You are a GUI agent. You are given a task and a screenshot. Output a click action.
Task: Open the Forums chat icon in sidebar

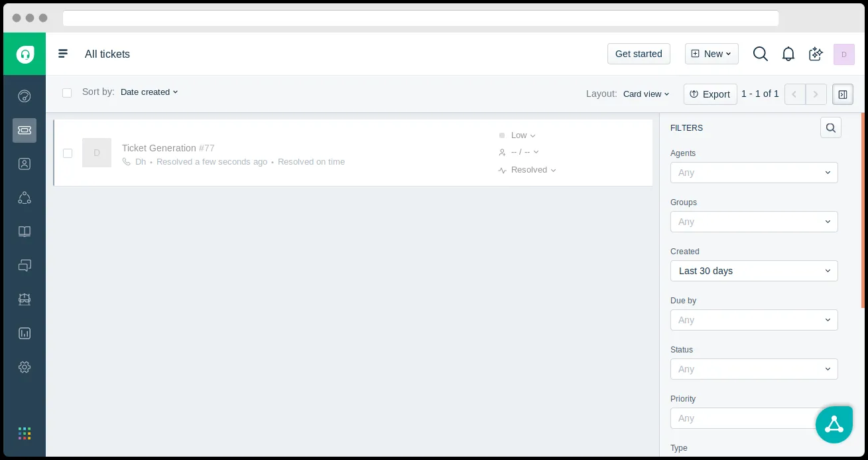(x=25, y=266)
